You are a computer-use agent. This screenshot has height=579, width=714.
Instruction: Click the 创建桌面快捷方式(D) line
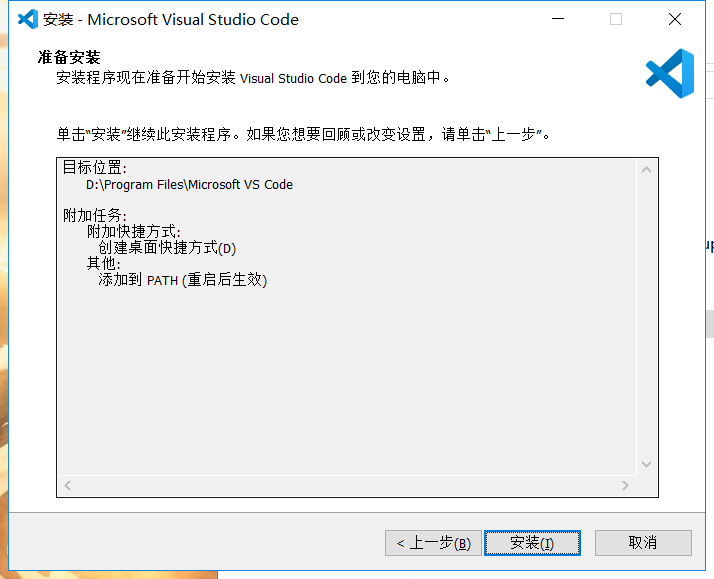(x=167, y=248)
